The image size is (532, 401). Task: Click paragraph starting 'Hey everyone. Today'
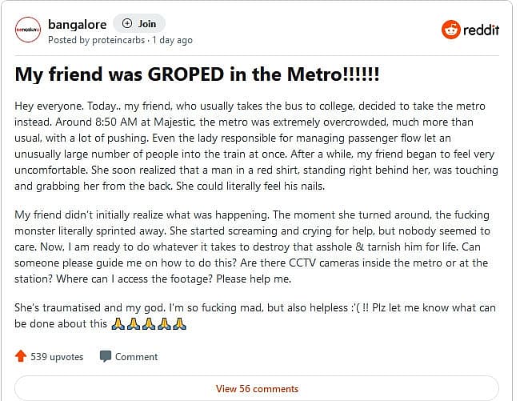click(256, 146)
